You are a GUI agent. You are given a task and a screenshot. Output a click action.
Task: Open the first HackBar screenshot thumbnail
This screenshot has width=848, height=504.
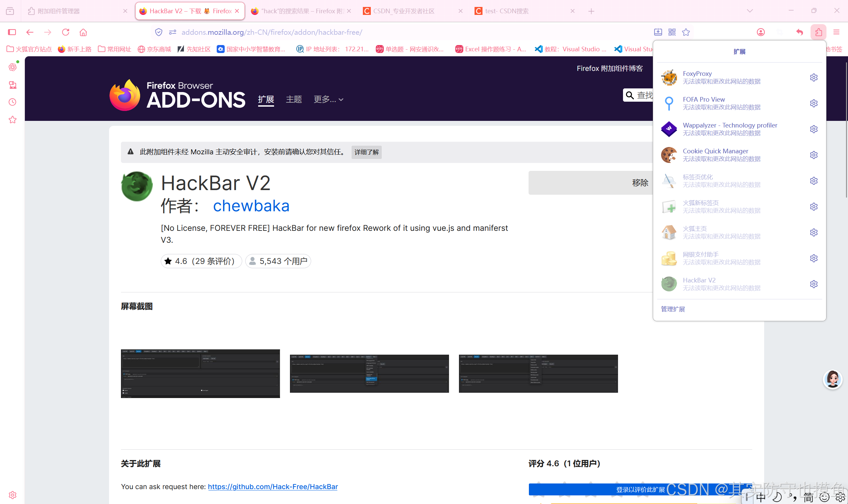click(x=200, y=374)
